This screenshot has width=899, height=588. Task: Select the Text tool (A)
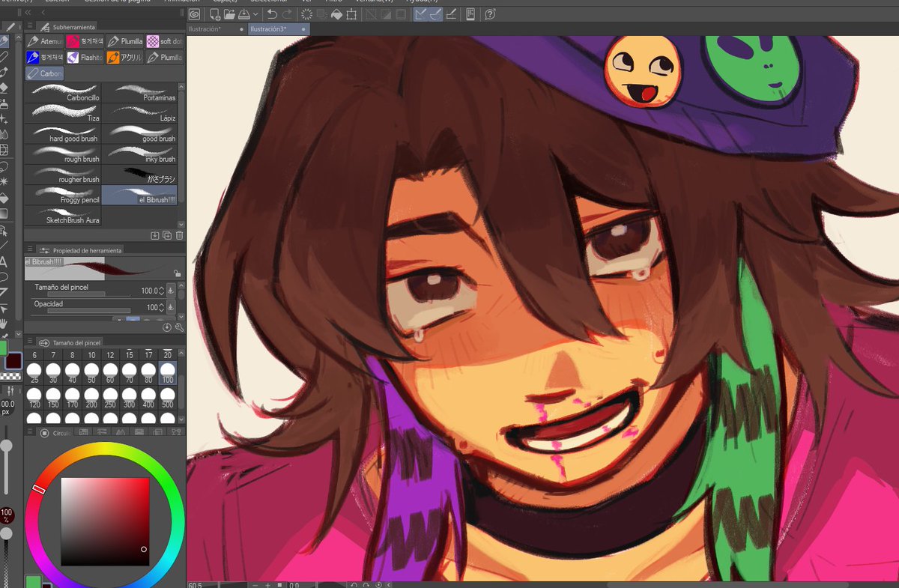[x=4, y=261]
